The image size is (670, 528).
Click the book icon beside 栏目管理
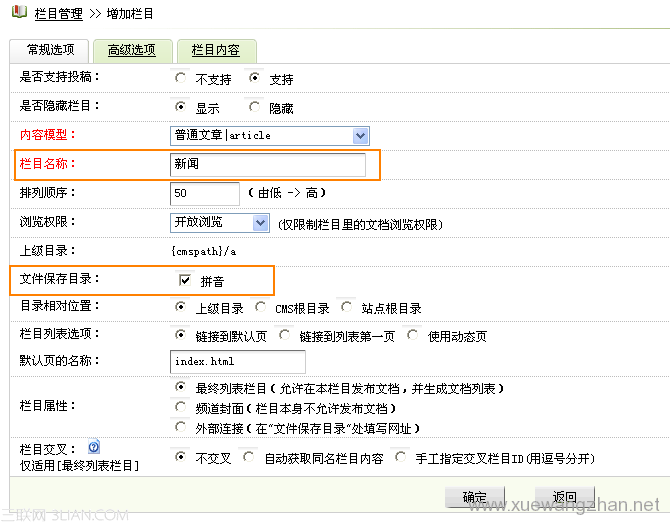point(19,13)
